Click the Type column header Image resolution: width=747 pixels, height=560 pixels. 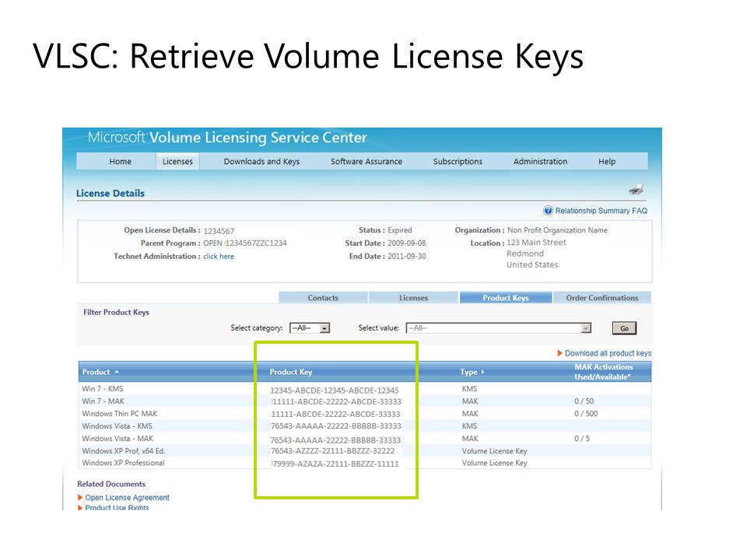pyautogui.click(x=468, y=372)
